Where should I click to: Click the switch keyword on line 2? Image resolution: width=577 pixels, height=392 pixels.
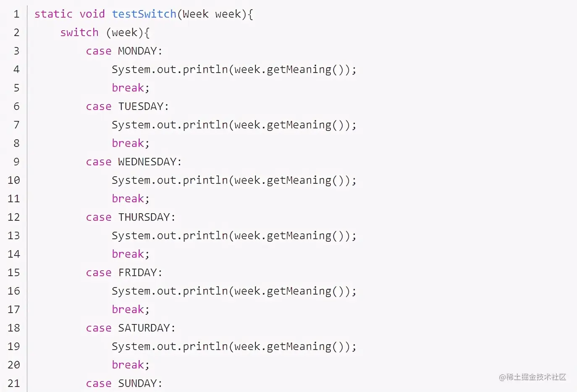[79, 33]
